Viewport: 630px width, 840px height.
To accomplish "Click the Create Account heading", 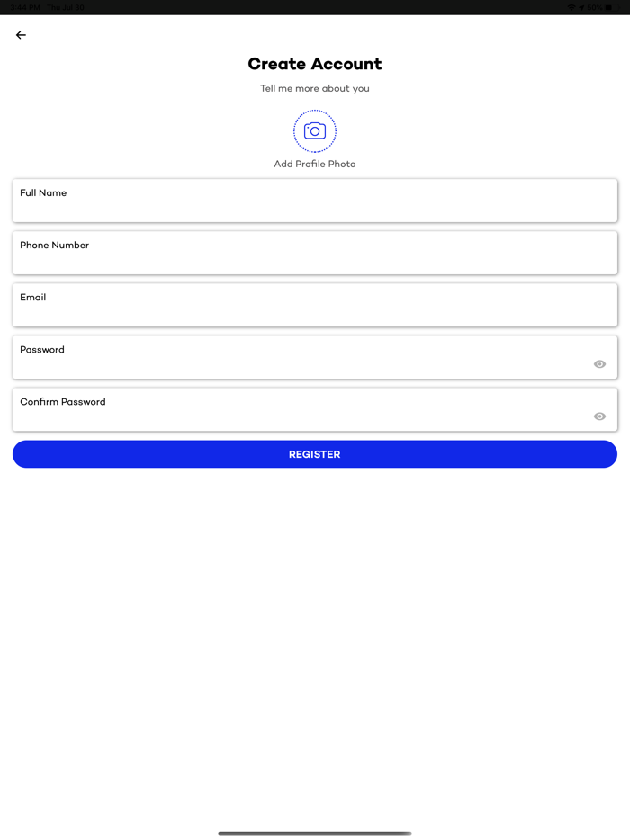I will pos(314,64).
